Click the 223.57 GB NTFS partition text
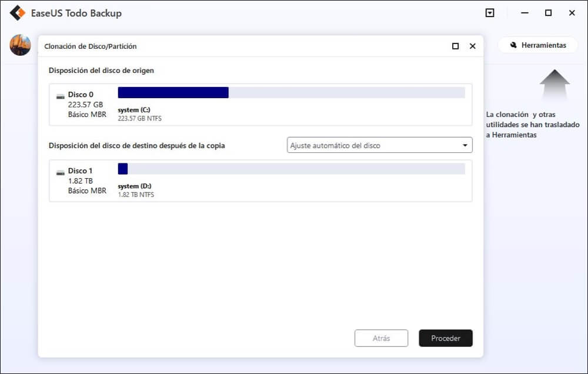This screenshot has height=374, width=588. pyautogui.click(x=139, y=119)
